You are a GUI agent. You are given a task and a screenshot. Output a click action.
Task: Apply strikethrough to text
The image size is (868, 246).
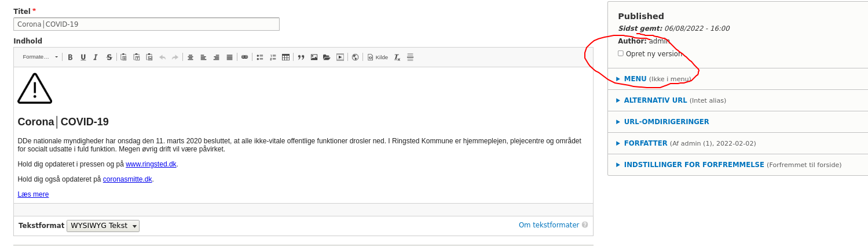(x=109, y=57)
